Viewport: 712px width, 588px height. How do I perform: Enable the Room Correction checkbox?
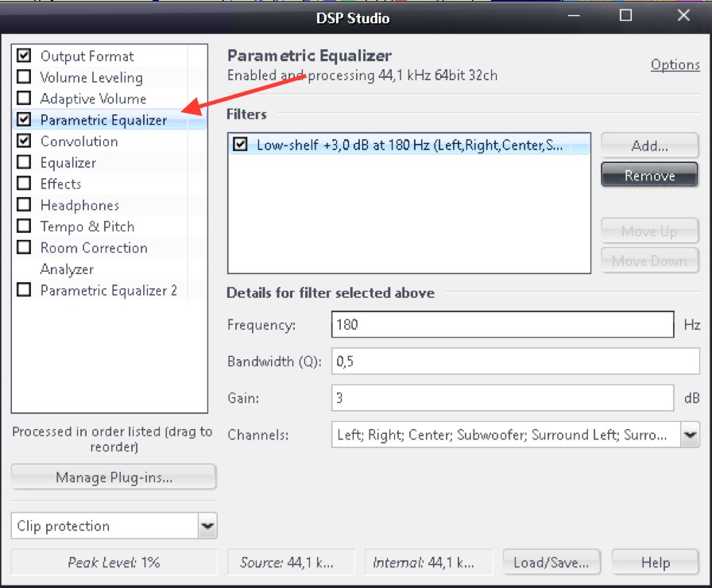click(x=24, y=247)
